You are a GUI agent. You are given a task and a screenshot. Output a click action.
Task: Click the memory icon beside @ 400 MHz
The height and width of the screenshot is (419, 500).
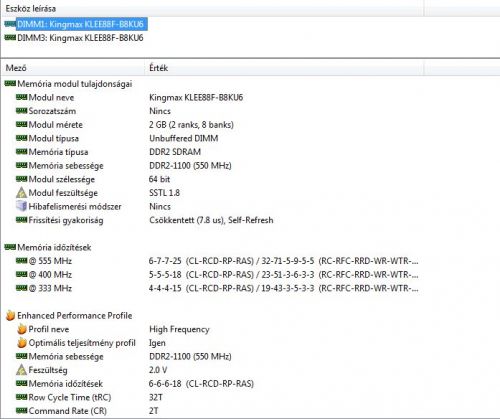pos(21,275)
